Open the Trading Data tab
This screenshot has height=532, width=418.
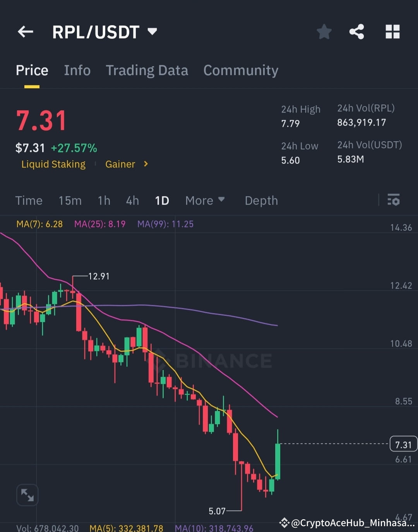click(x=147, y=70)
